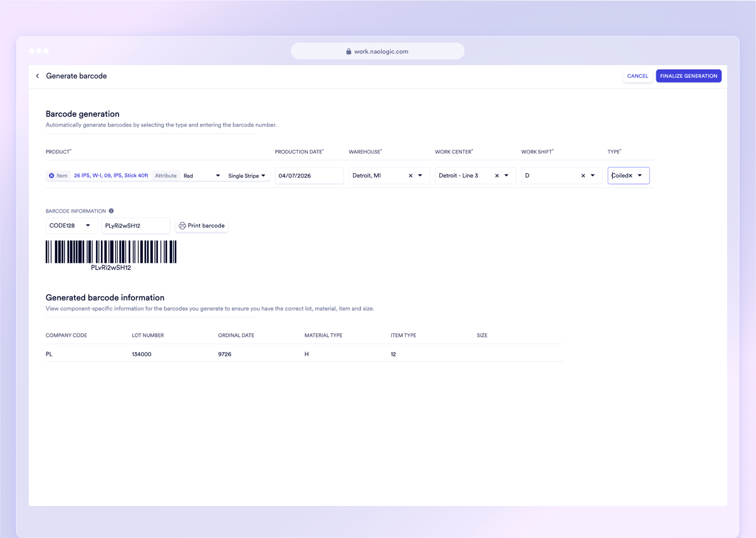Viewport: 756px width, 538px height.
Task: Clear the D work shift using the X icon
Action: point(583,175)
